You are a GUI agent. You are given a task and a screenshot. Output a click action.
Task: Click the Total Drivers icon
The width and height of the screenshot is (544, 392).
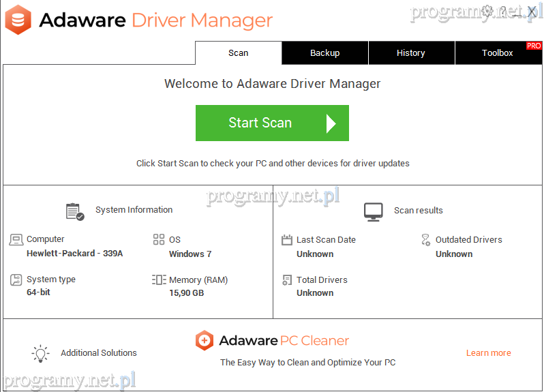point(287,280)
